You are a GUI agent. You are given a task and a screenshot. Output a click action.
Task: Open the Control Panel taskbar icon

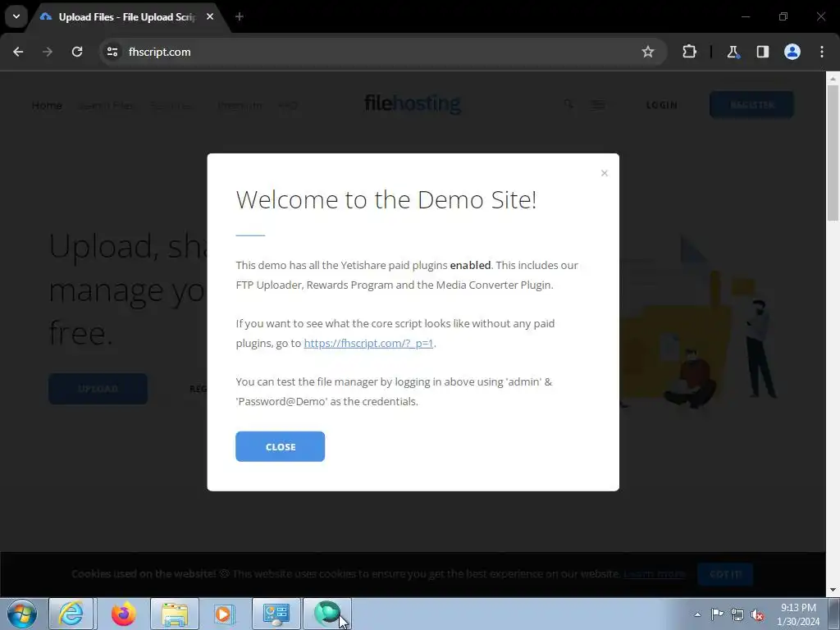point(276,614)
